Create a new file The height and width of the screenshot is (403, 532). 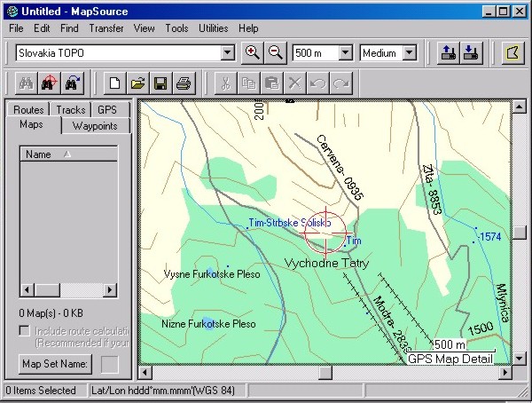114,83
